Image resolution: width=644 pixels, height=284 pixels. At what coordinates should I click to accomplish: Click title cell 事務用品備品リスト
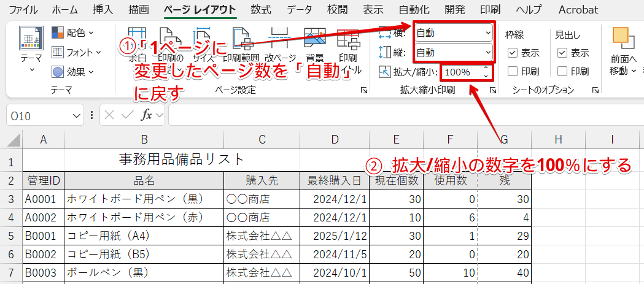pyautogui.click(x=182, y=159)
